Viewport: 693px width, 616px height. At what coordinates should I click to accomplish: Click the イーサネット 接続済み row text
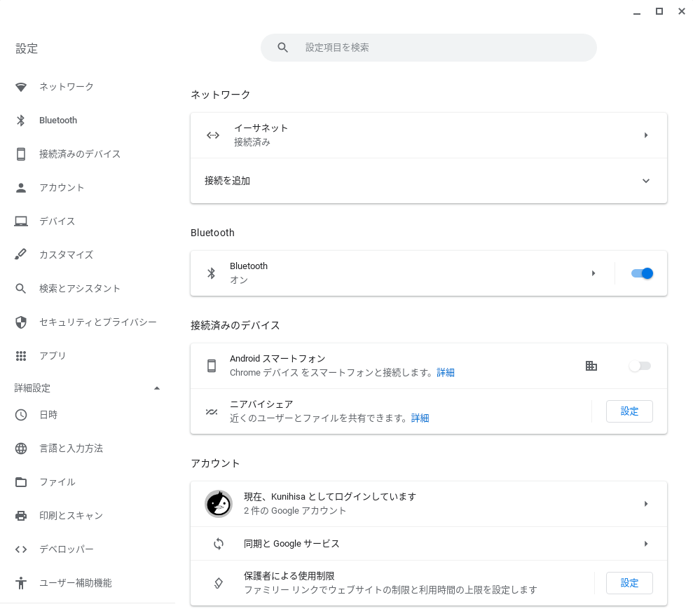pos(261,135)
